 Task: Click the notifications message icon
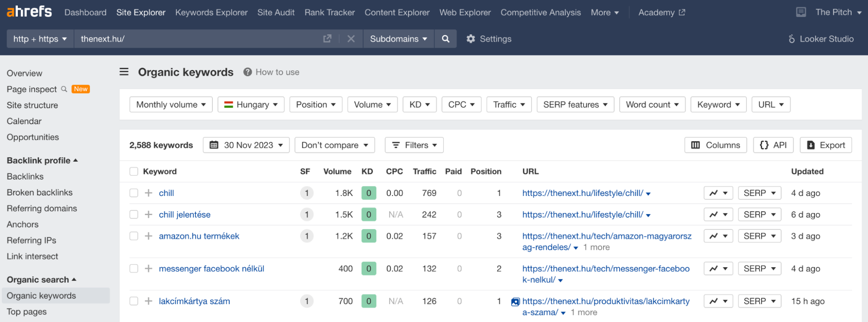click(x=801, y=12)
